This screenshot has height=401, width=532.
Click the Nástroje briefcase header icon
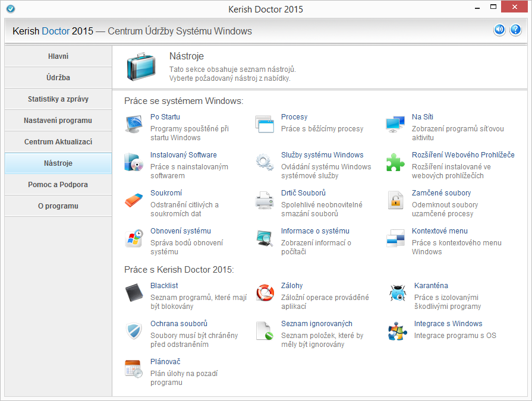pyautogui.click(x=141, y=67)
